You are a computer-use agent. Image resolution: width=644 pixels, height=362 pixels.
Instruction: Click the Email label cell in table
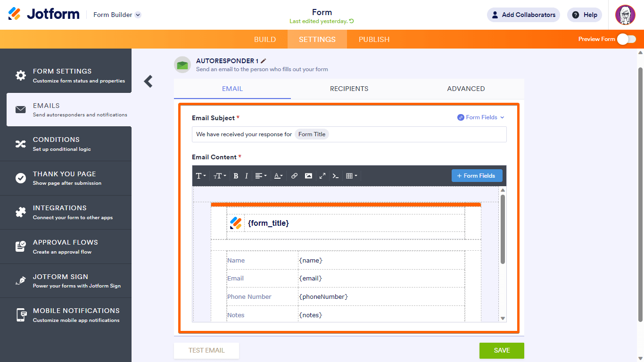tap(262, 279)
